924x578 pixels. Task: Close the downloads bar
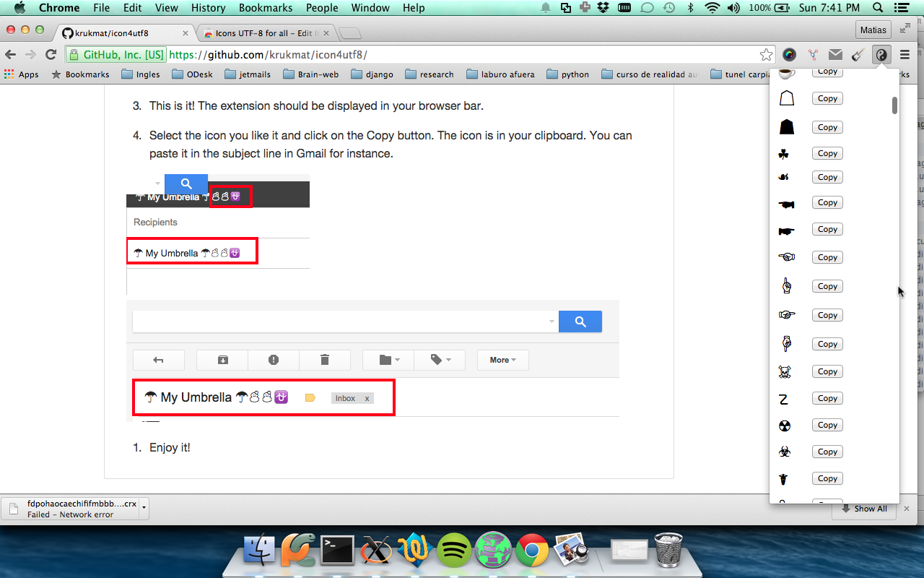coord(907,509)
